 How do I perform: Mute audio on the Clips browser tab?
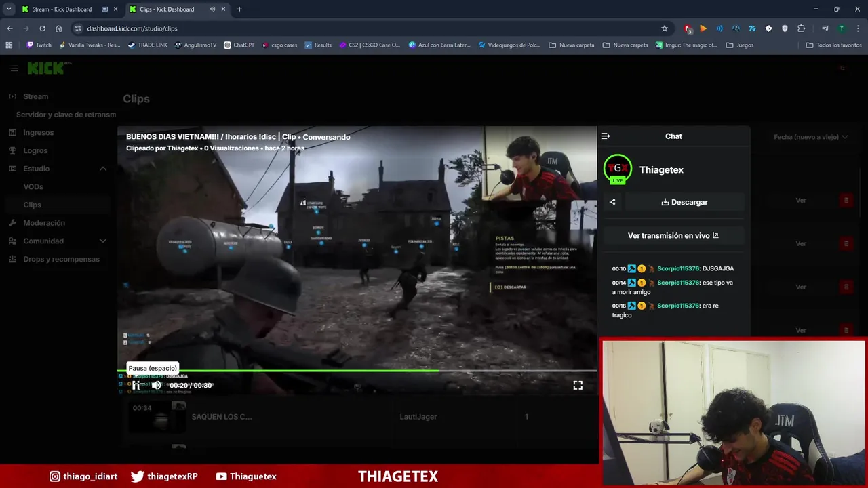click(x=212, y=9)
